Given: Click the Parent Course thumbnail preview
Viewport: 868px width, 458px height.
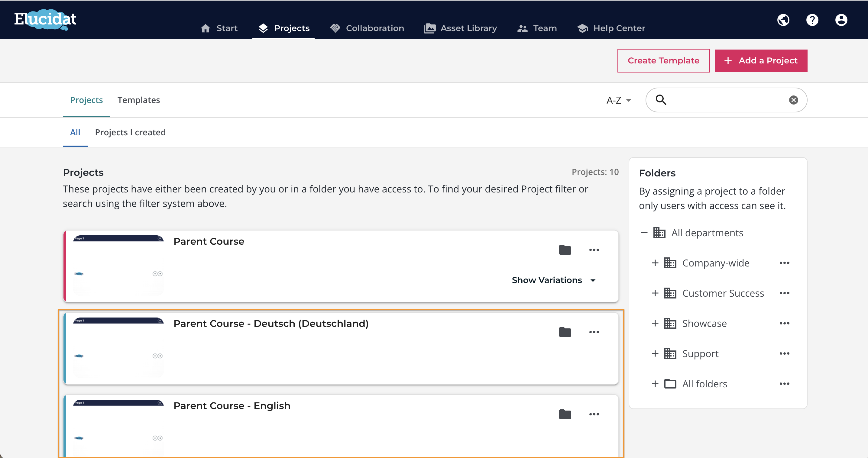Looking at the screenshot, I should coord(118,266).
